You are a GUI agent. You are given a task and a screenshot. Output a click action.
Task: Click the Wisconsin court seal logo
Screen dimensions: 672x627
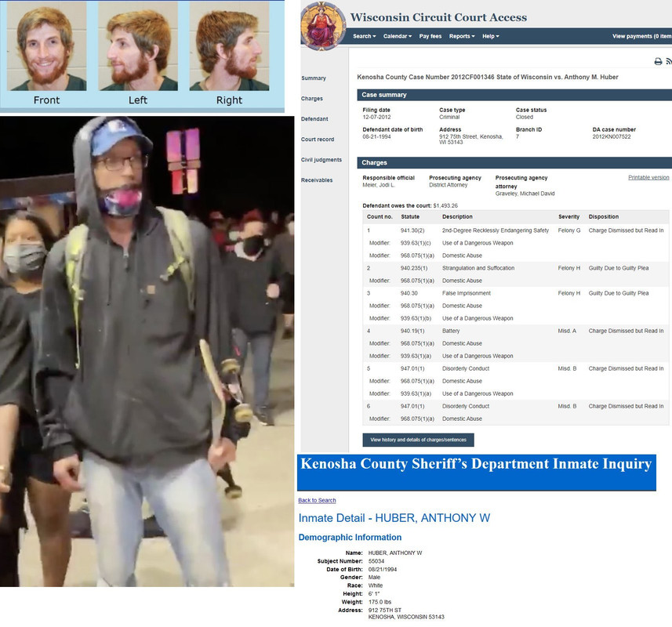coord(323,26)
